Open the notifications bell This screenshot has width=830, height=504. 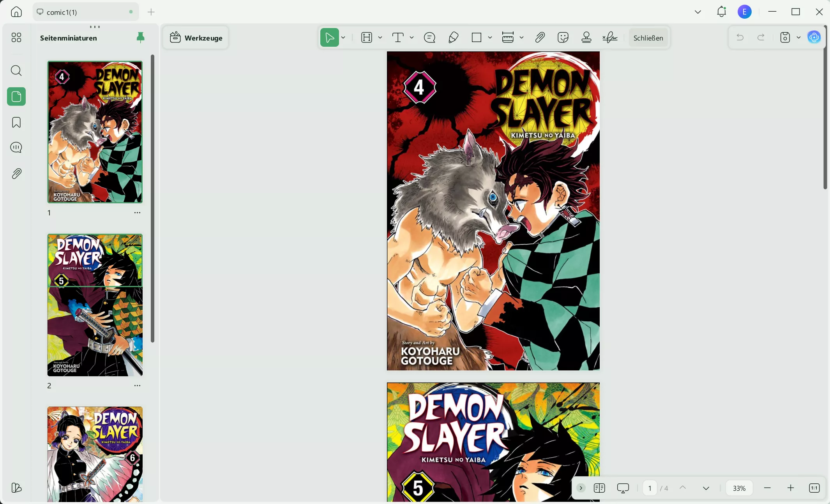(x=721, y=12)
